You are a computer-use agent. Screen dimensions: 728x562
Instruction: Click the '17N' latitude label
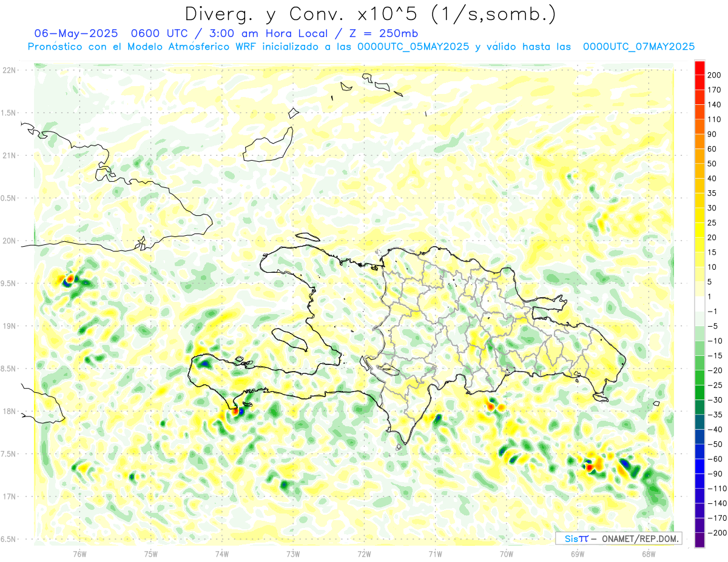(9, 497)
